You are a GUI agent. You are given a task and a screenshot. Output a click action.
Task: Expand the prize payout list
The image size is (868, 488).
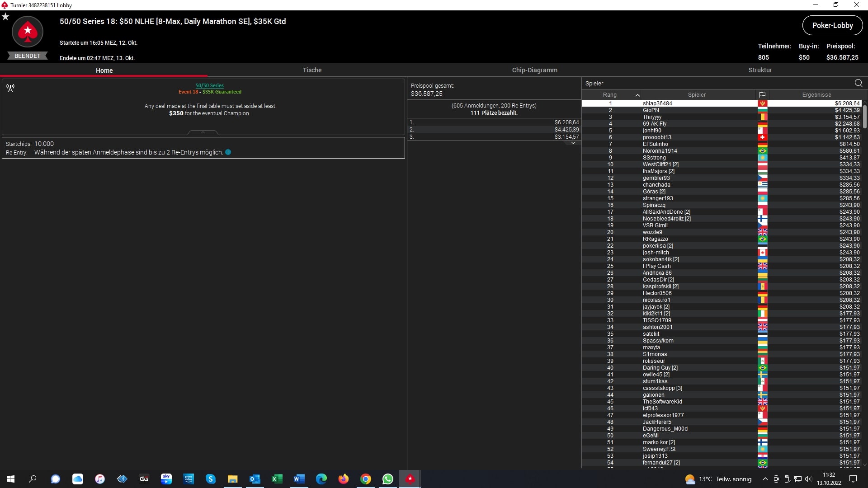point(573,143)
